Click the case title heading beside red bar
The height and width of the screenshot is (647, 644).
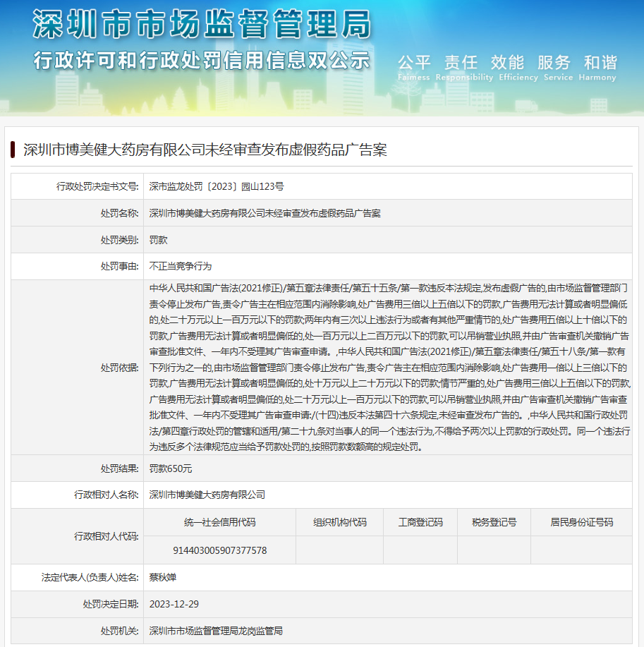(205, 150)
